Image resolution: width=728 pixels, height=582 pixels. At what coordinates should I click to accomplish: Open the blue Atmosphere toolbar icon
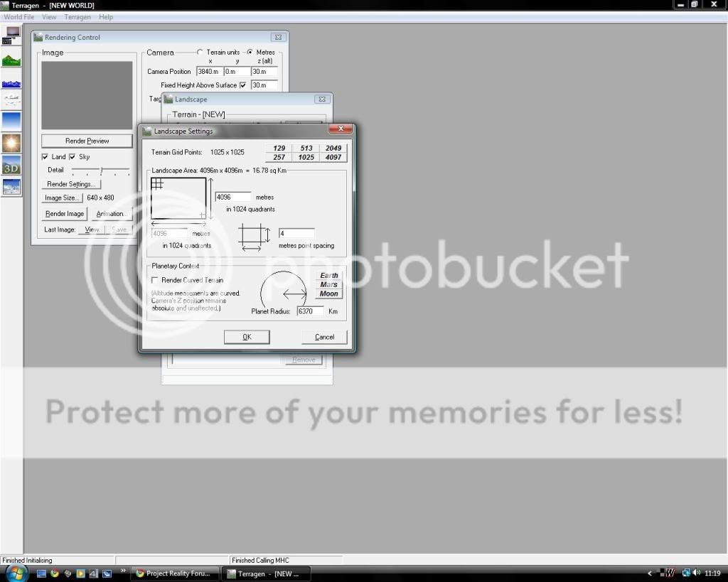(11, 121)
